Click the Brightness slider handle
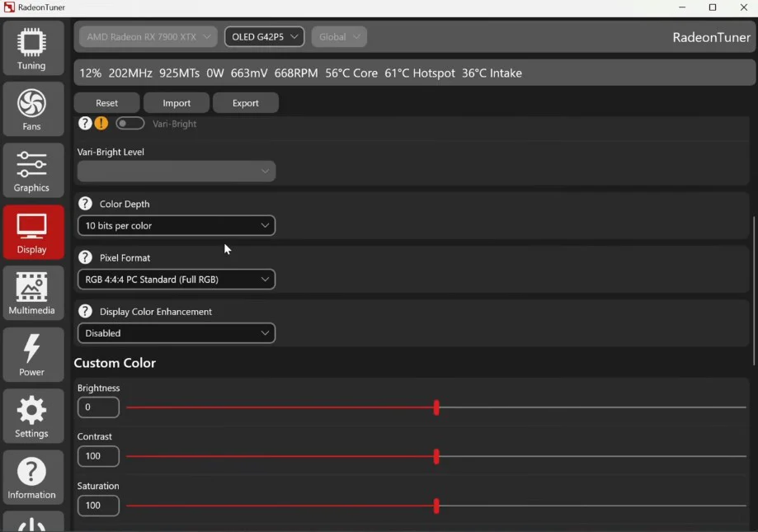758x532 pixels. tap(436, 407)
